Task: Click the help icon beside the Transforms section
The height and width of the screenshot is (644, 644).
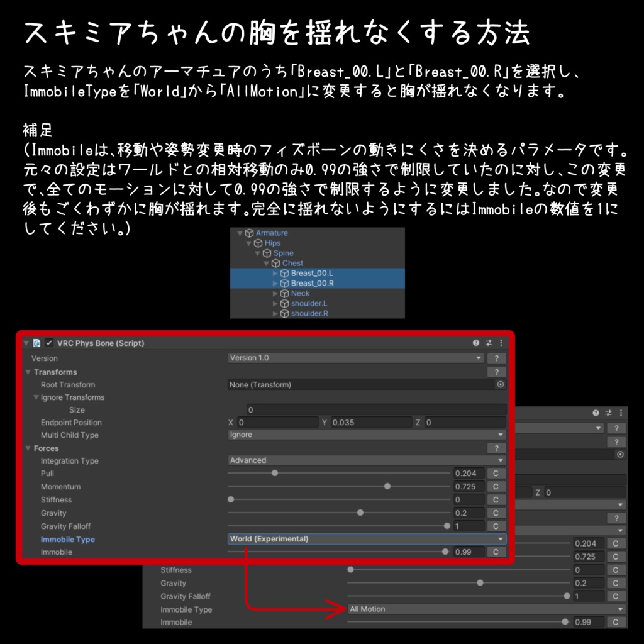Action: [x=496, y=372]
